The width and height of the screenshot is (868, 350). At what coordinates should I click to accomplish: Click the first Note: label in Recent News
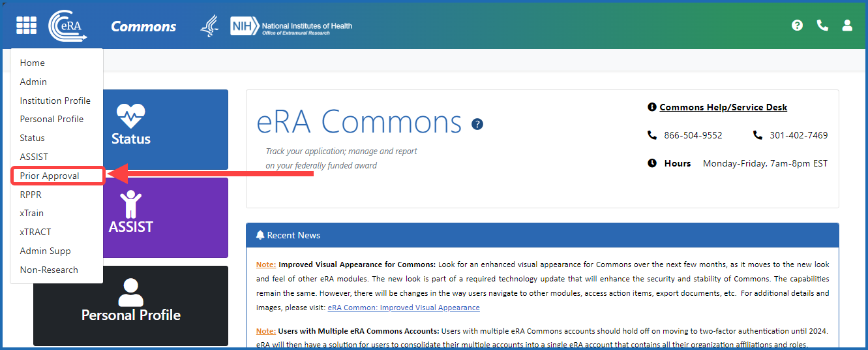266,264
